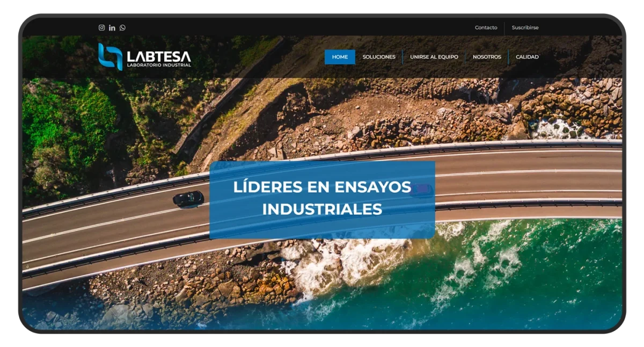Click the LÍDERES EN ENSAYOS heading line
The width and height of the screenshot is (644, 347).
(x=322, y=187)
